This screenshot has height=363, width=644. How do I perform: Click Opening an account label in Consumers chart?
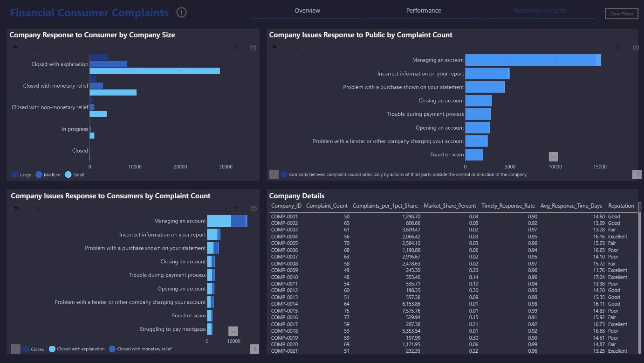(x=181, y=289)
